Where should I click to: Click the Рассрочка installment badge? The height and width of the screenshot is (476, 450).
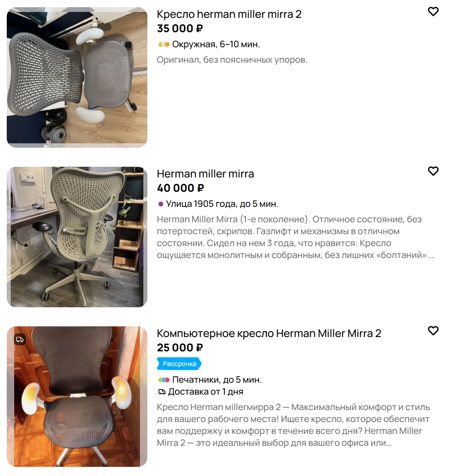click(179, 364)
